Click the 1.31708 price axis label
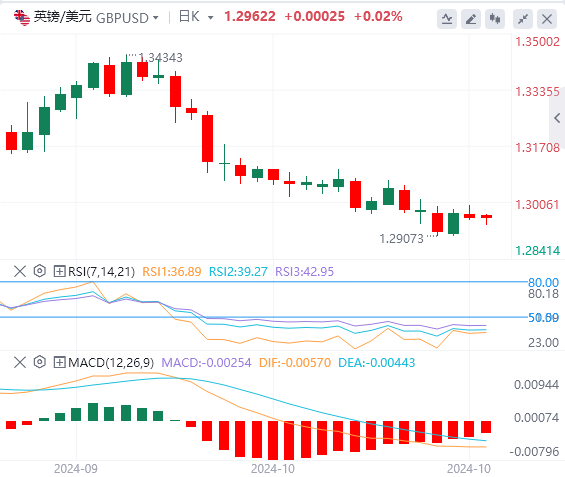565x477 pixels. (x=537, y=148)
